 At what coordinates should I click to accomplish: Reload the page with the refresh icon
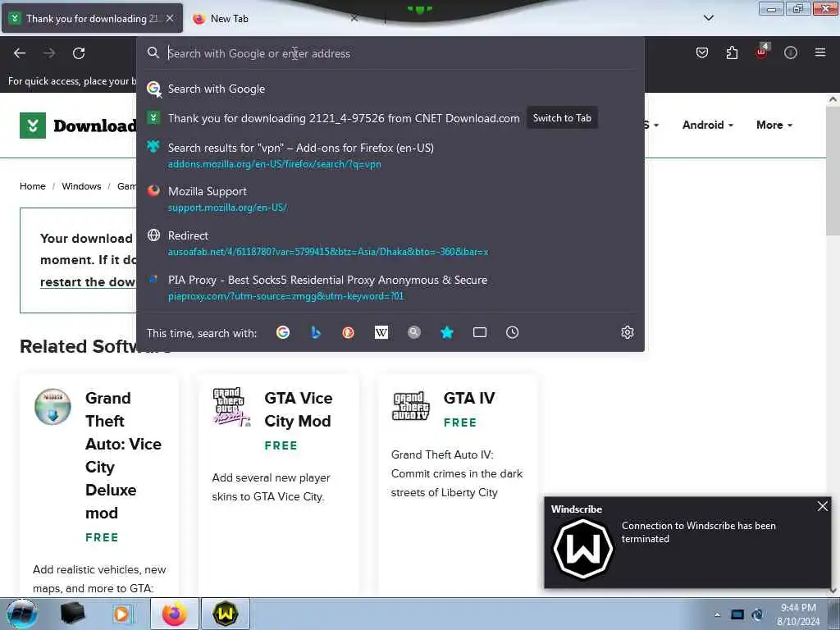[79, 53]
